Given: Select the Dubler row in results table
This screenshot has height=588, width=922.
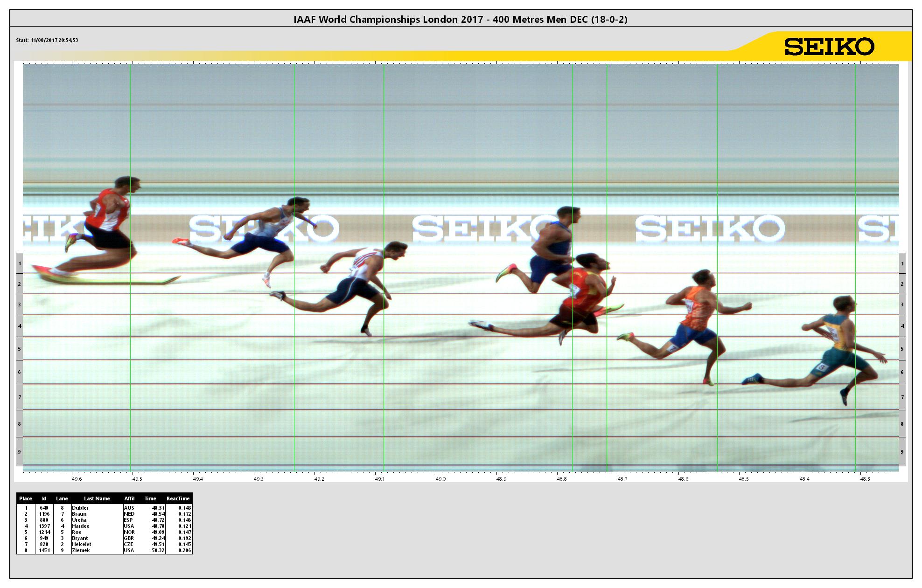Looking at the screenshot, I should pos(80,508).
